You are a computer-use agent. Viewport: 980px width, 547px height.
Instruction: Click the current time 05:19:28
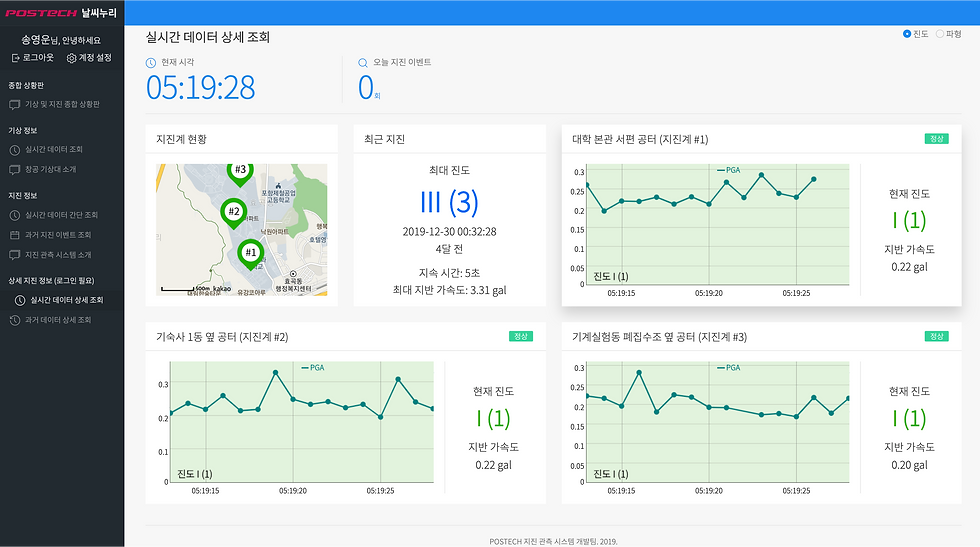coord(201,88)
